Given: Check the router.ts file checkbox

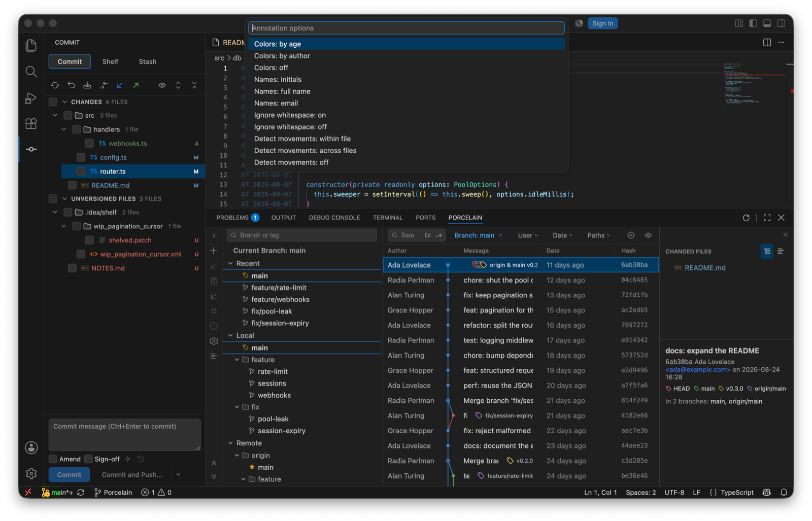Looking at the screenshot, I should 81,171.
